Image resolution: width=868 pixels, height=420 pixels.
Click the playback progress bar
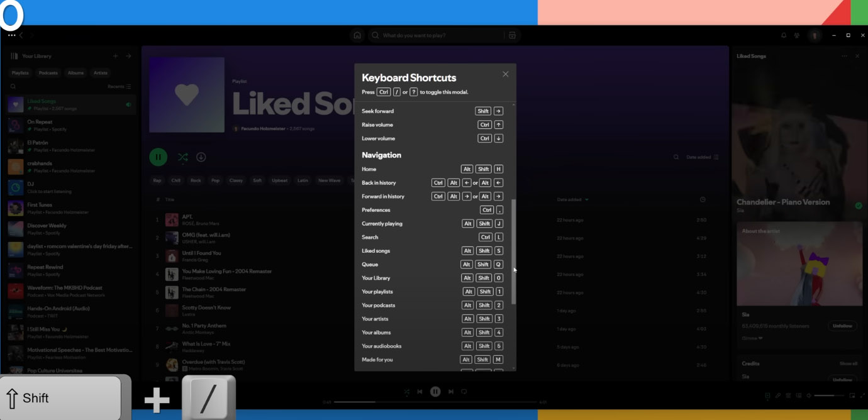(435, 402)
